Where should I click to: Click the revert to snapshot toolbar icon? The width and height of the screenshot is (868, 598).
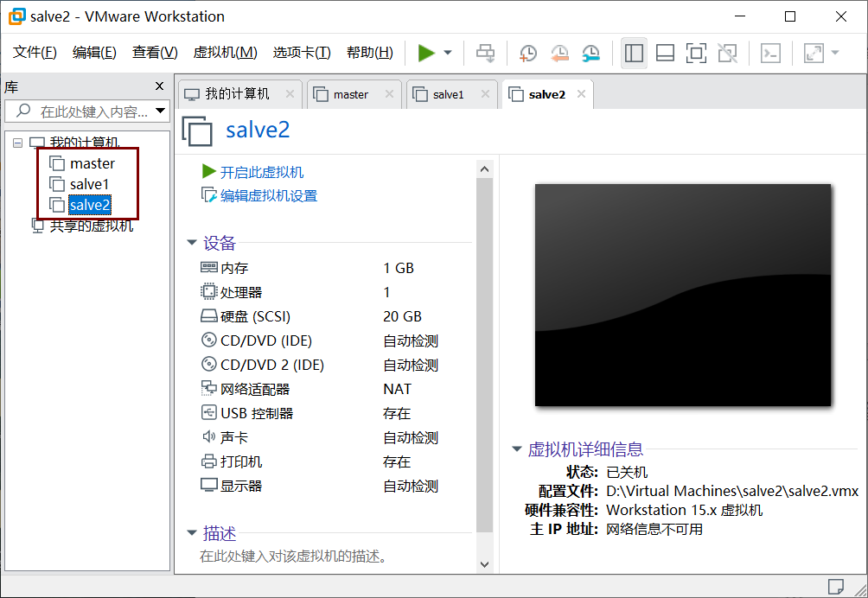pyautogui.click(x=559, y=53)
